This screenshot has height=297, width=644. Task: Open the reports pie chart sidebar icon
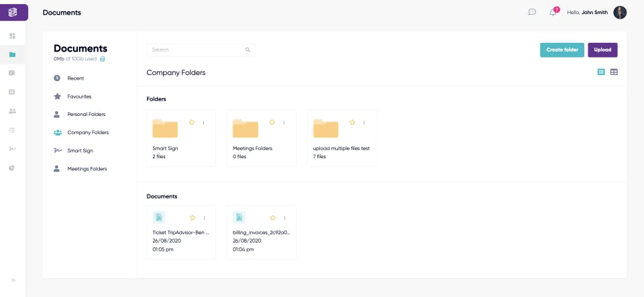(x=12, y=168)
